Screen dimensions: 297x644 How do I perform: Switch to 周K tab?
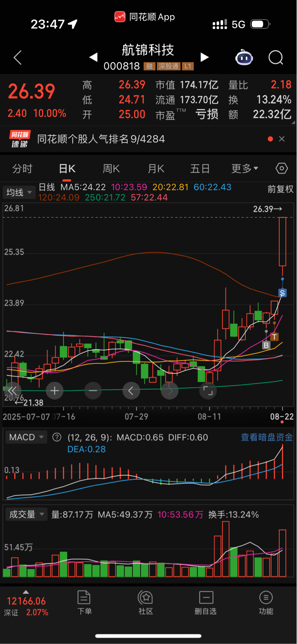[111, 169]
